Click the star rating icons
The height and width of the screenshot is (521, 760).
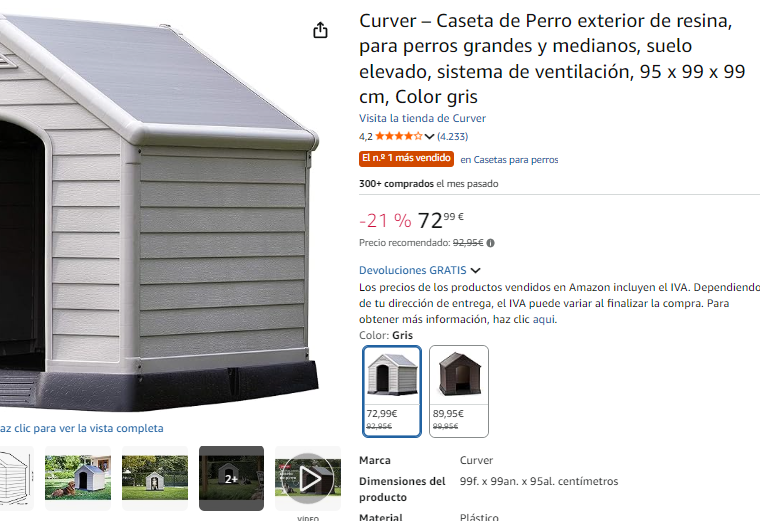(x=398, y=136)
